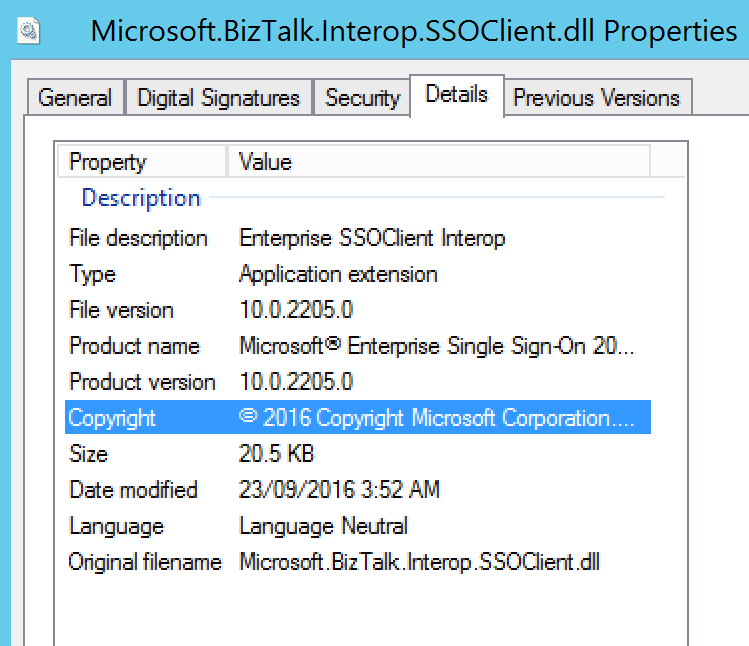Select the Size property label
The image size is (749, 646).
point(88,454)
